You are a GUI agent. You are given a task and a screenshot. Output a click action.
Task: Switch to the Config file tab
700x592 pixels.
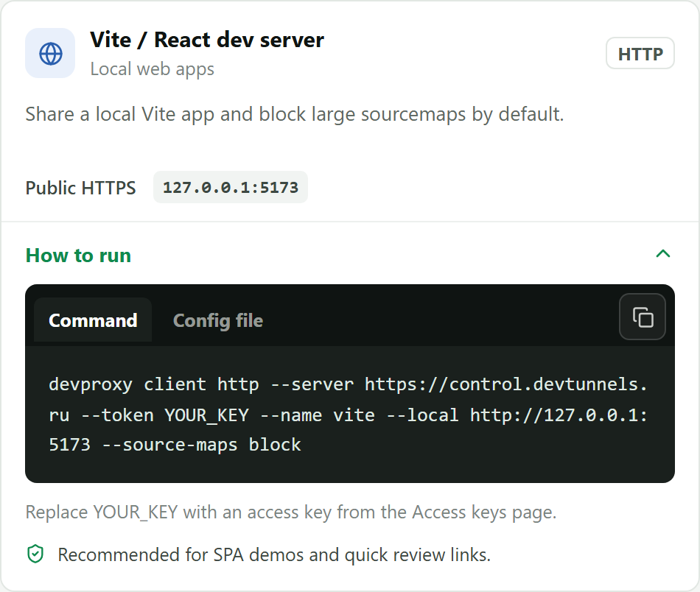point(218,320)
